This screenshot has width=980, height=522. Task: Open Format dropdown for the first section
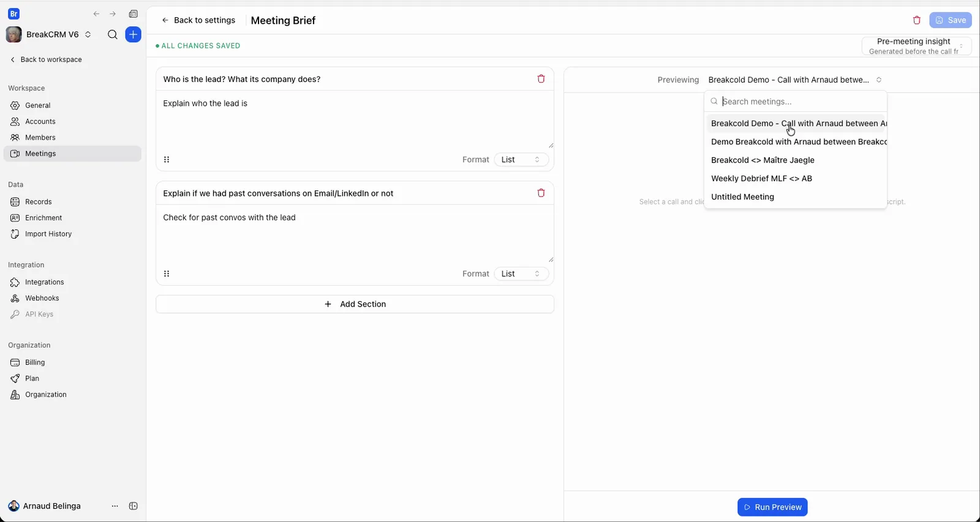pyautogui.click(x=521, y=160)
